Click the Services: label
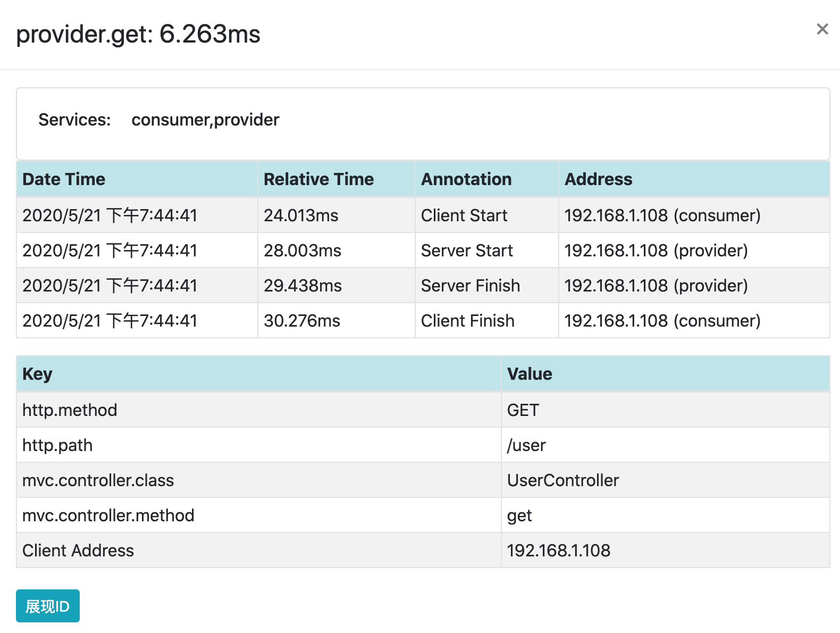 coord(74,120)
